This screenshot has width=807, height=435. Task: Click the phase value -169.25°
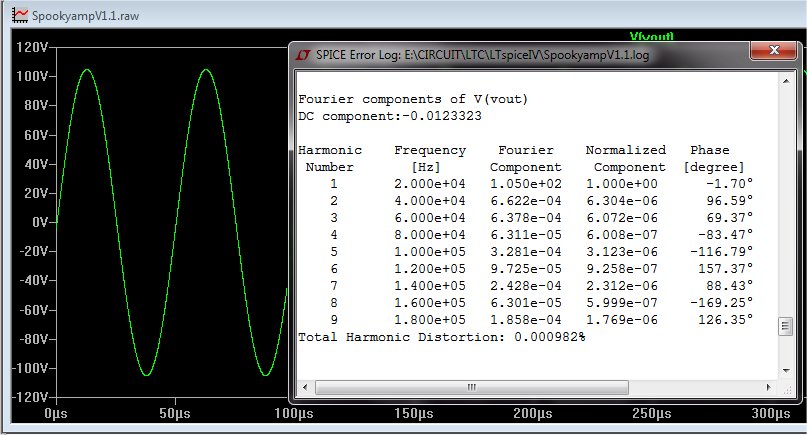click(x=721, y=303)
